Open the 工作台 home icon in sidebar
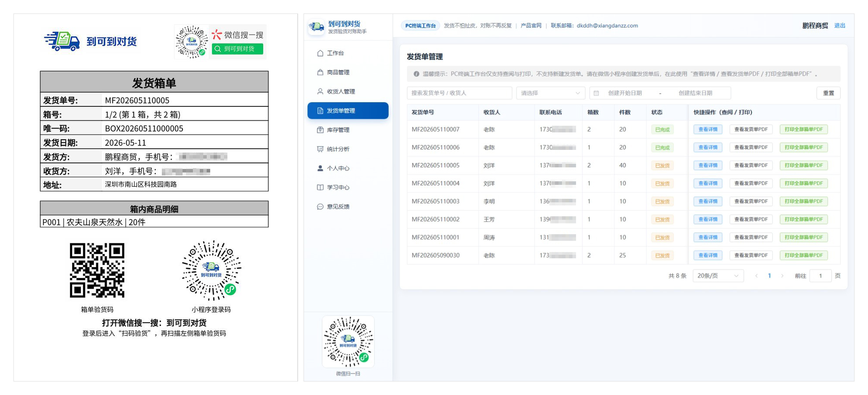Image resolution: width=868 pixels, height=395 pixels. click(x=320, y=53)
